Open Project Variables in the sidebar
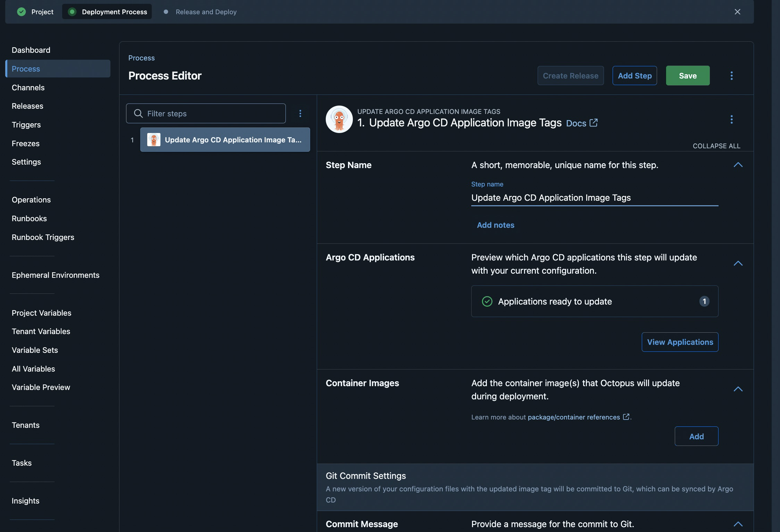This screenshot has width=780, height=532. 41,313
